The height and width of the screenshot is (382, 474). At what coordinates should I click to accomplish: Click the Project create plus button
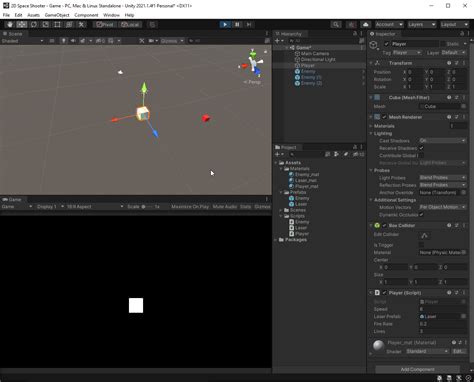point(277,154)
